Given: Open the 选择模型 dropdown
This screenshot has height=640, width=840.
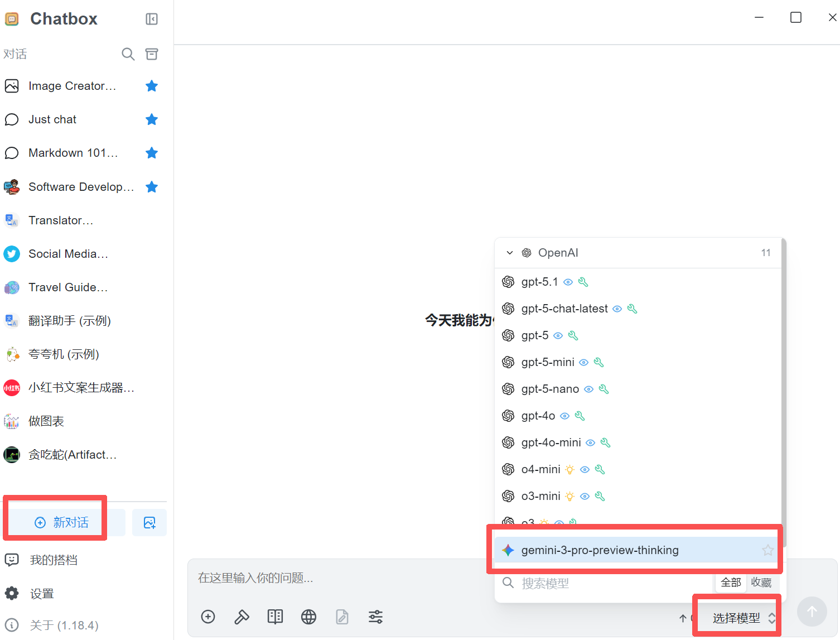Looking at the screenshot, I should pos(744,618).
